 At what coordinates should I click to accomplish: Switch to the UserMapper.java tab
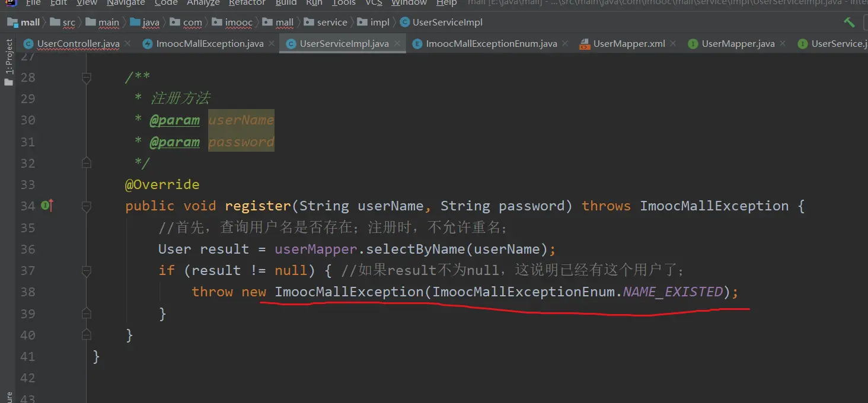coord(737,44)
